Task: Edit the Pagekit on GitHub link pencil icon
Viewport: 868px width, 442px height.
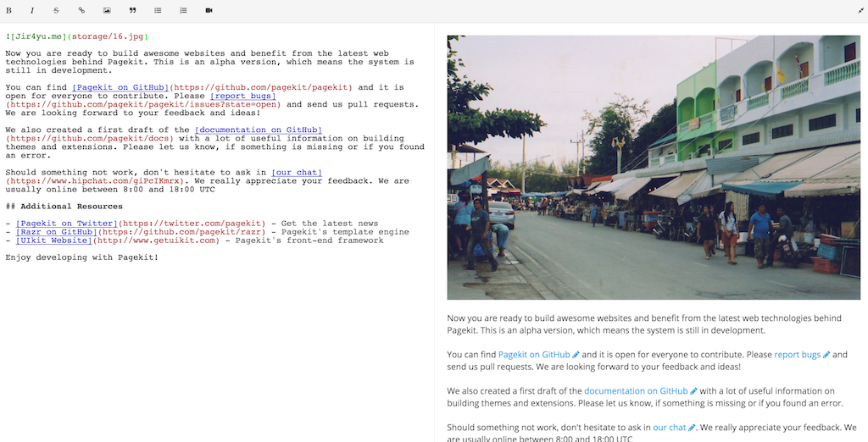Action: [576, 355]
